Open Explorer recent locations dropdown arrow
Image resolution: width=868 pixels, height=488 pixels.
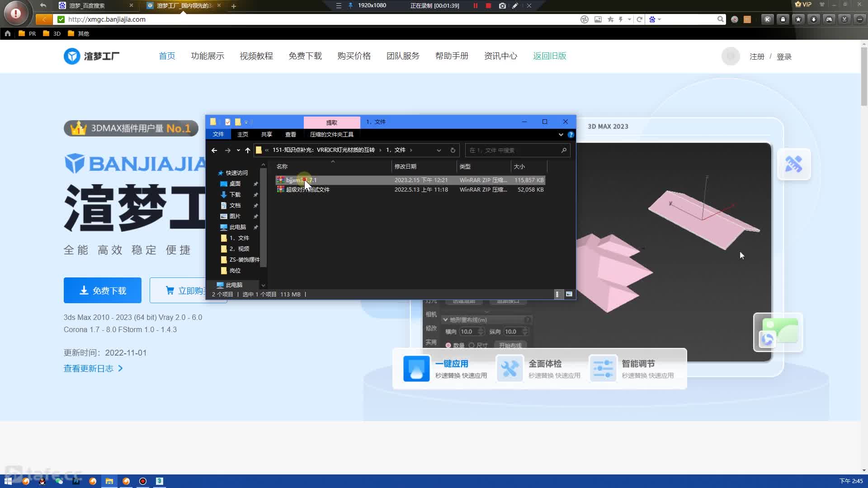pos(238,150)
